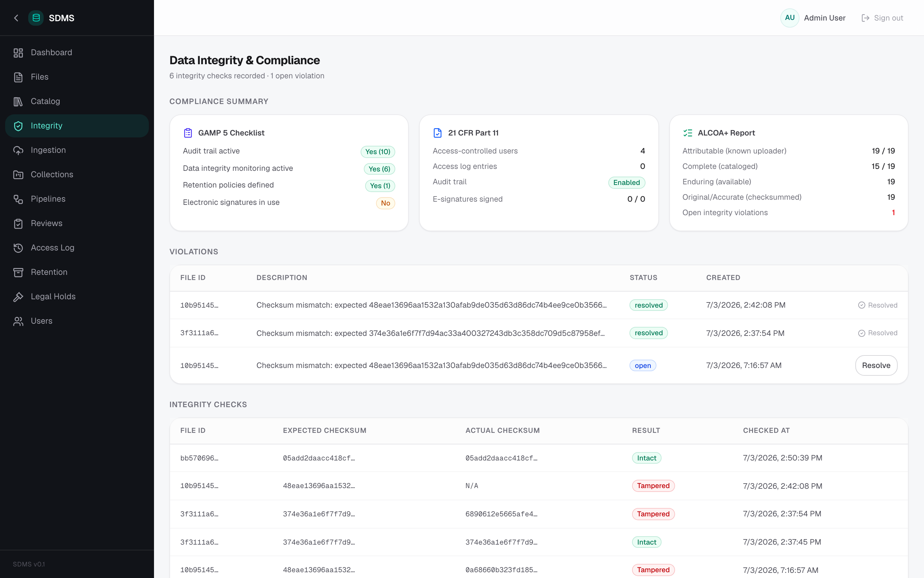Click the Legal Holds gavel icon
This screenshot has height=578, width=924.
[x=18, y=297]
